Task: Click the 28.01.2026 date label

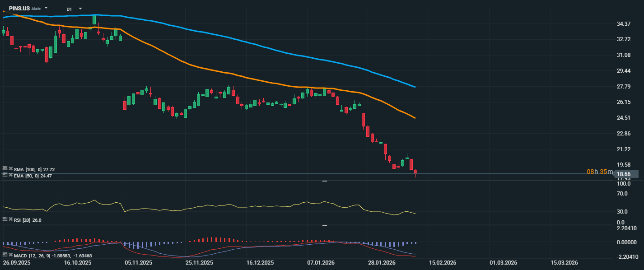Action: [x=382, y=262]
